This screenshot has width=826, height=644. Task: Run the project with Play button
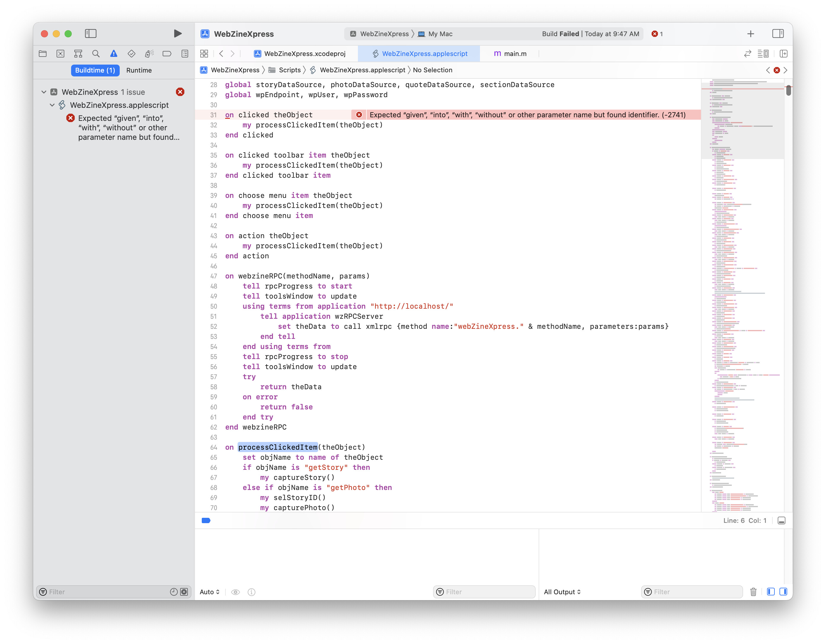[177, 34]
